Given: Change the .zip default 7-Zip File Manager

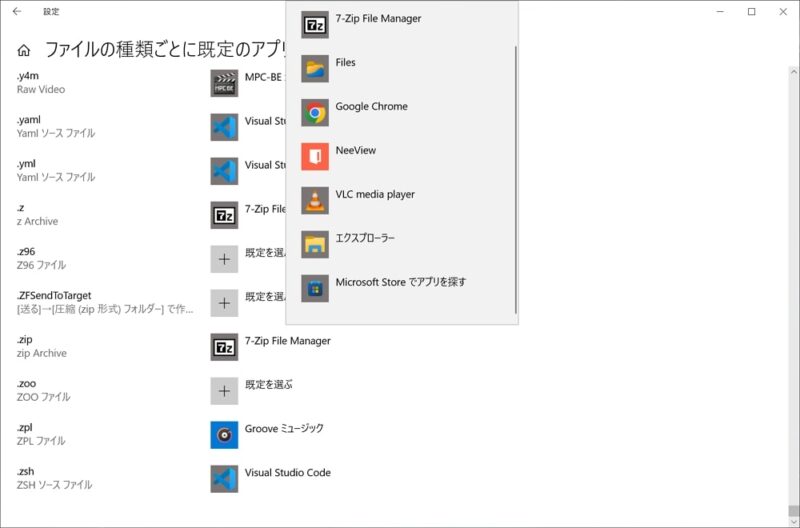Looking at the screenshot, I should [x=287, y=342].
